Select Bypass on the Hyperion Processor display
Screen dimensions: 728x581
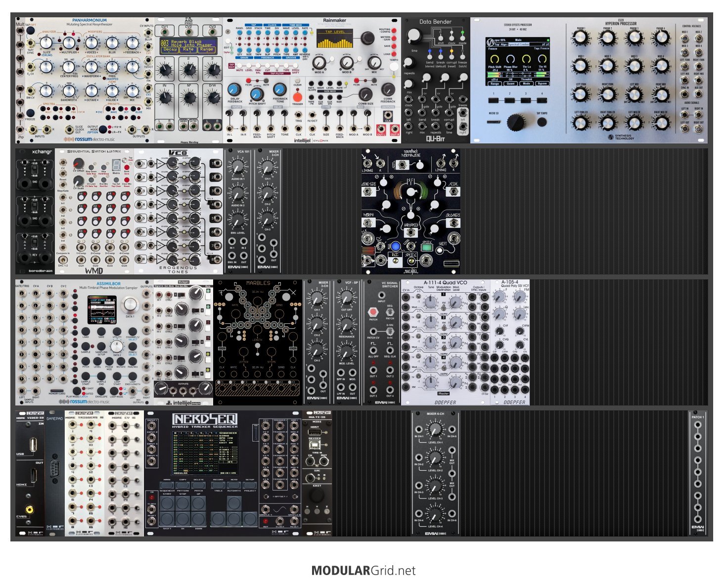click(543, 84)
